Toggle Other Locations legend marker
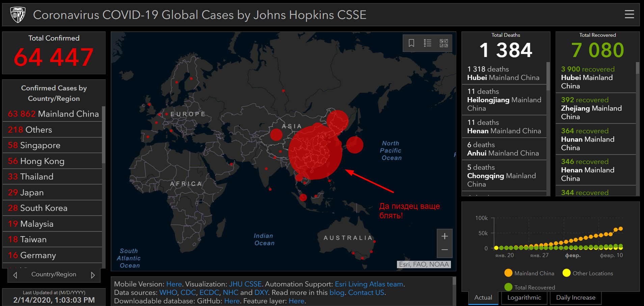The height and width of the screenshot is (306, 644). point(567,273)
